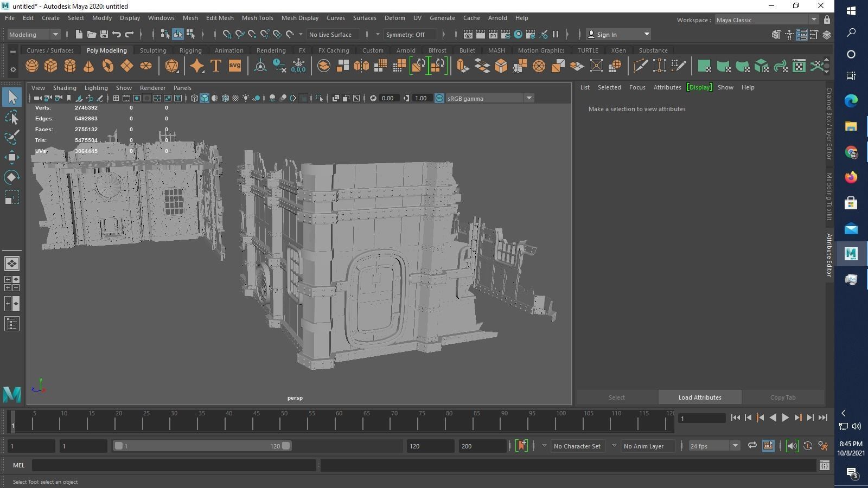This screenshot has width=868, height=488.
Task: Toggle viewport grid display icon
Action: pyautogui.click(x=116, y=98)
